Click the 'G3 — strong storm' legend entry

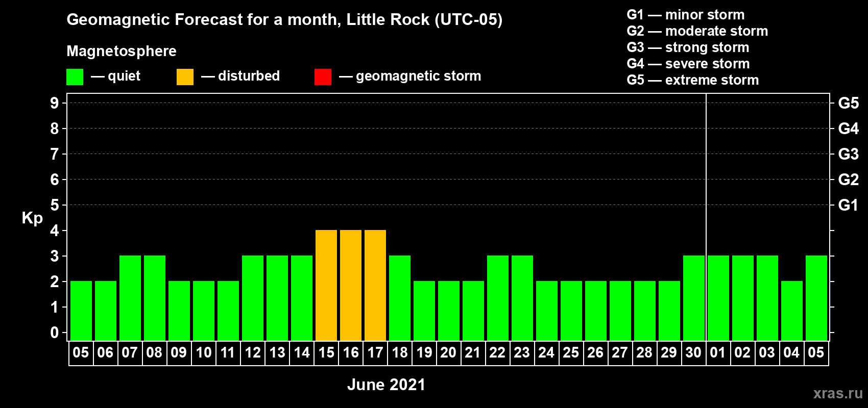click(x=688, y=47)
